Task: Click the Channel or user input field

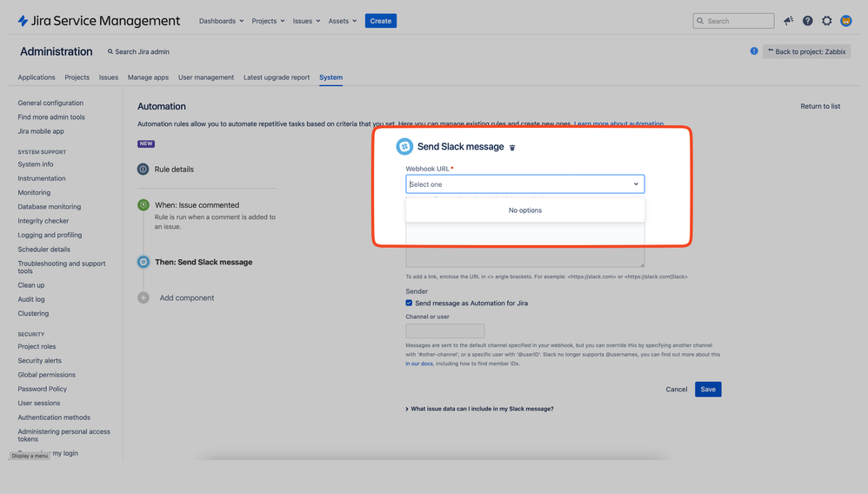Action: click(x=445, y=331)
